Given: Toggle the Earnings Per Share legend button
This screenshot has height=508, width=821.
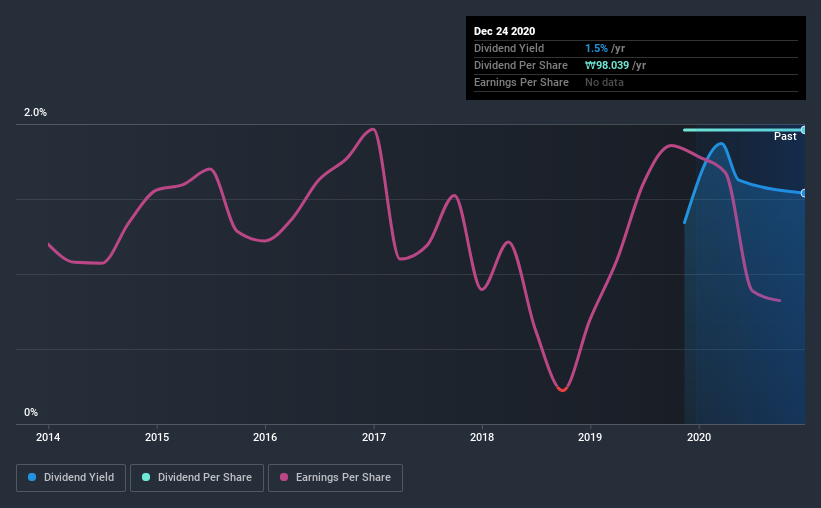Looking at the screenshot, I should tap(335, 478).
